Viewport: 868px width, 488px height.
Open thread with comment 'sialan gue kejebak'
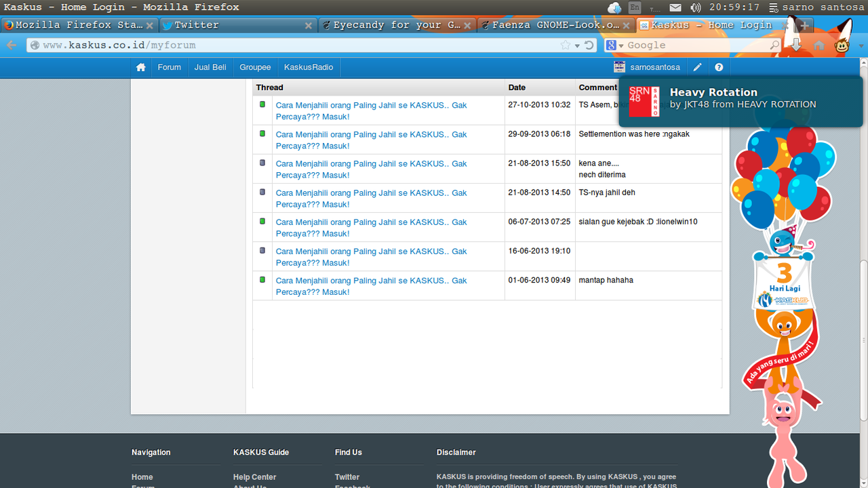pyautogui.click(x=371, y=227)
